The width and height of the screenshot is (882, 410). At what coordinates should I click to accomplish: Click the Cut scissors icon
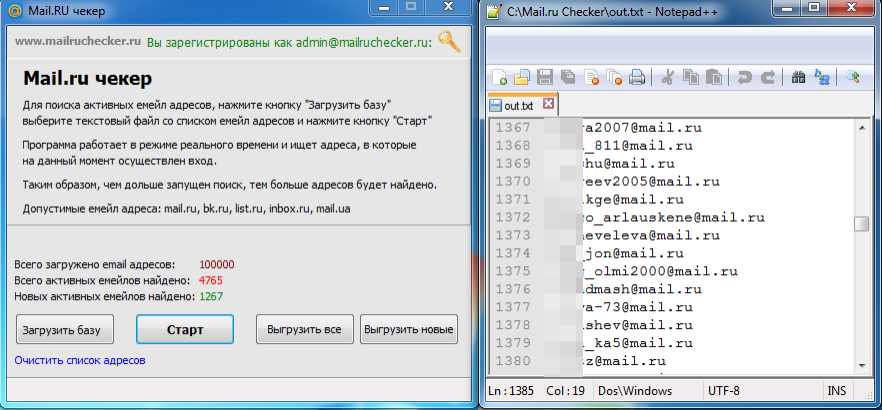668,77
